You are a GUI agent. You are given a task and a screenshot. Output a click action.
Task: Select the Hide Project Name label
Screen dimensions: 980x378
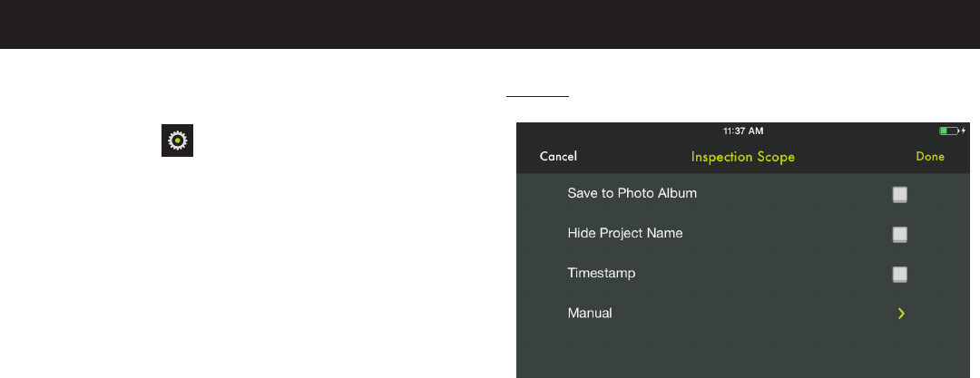(x=625, y=233)
